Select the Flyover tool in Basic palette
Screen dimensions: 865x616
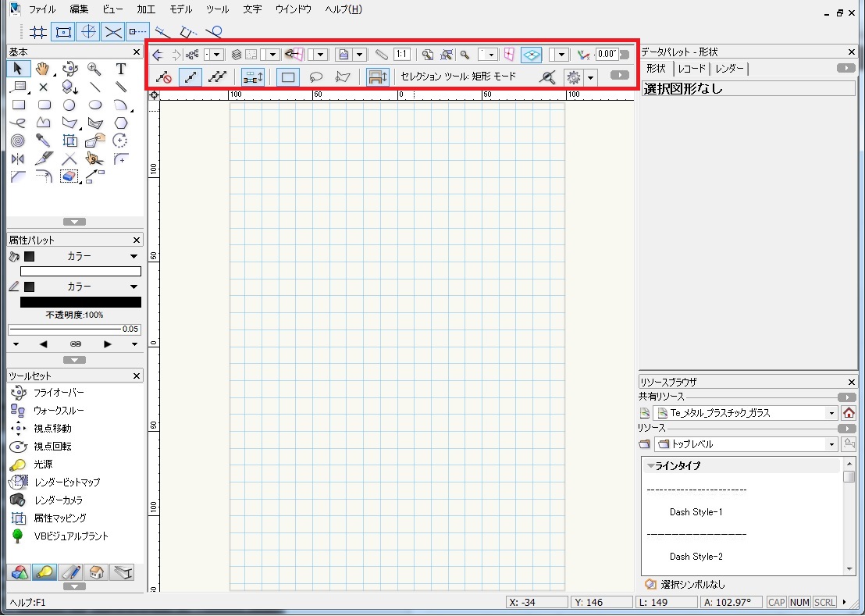(69, 69)
